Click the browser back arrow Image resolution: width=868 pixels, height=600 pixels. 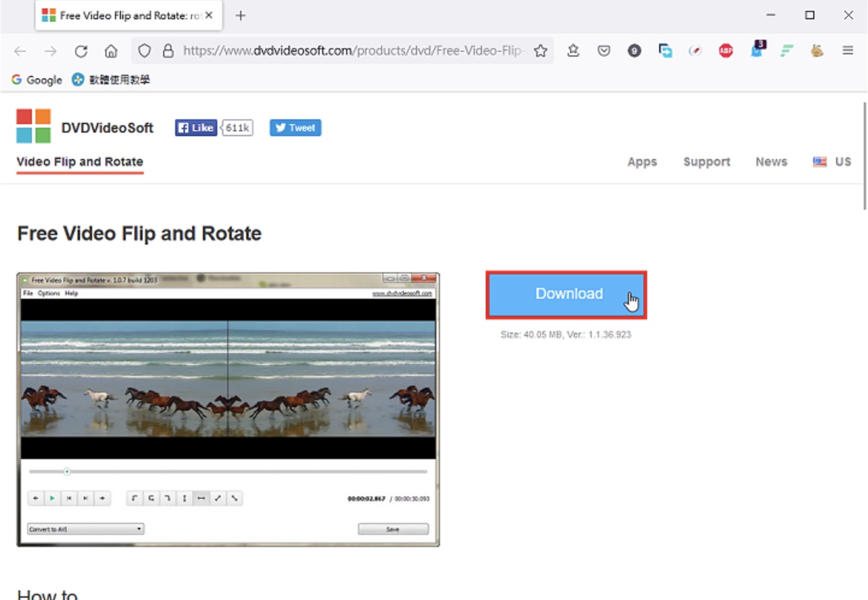point(20,51)
